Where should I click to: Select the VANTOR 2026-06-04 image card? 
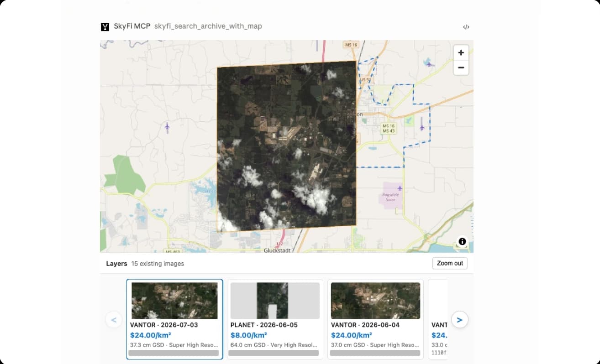tap(375, 319)
